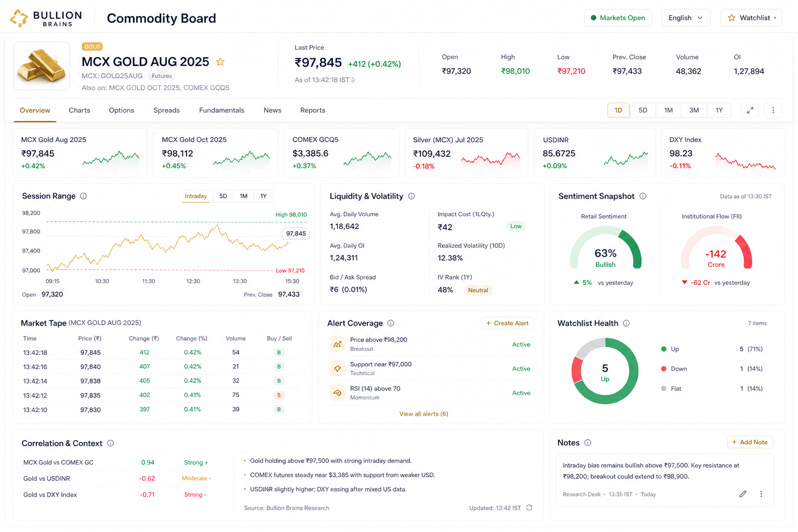This screenshot has width=798, height=532.
Task: Open the COMEX GCQ5 ticker card
Action: (342, 153)
